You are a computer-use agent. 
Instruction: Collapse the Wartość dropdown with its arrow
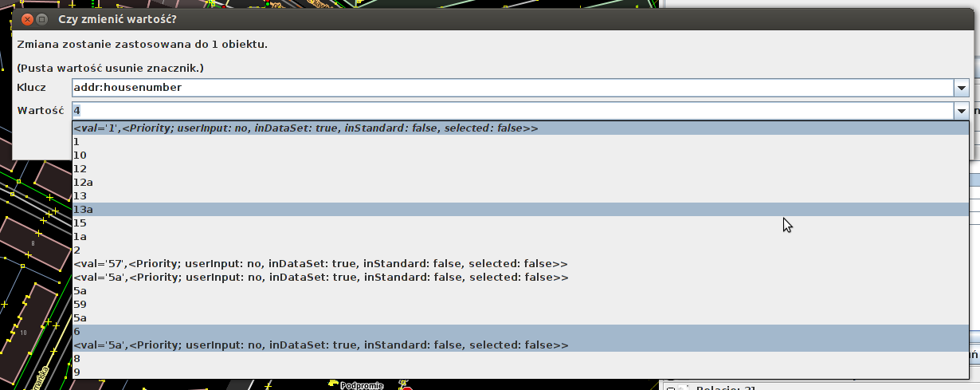tap(962, 111)
